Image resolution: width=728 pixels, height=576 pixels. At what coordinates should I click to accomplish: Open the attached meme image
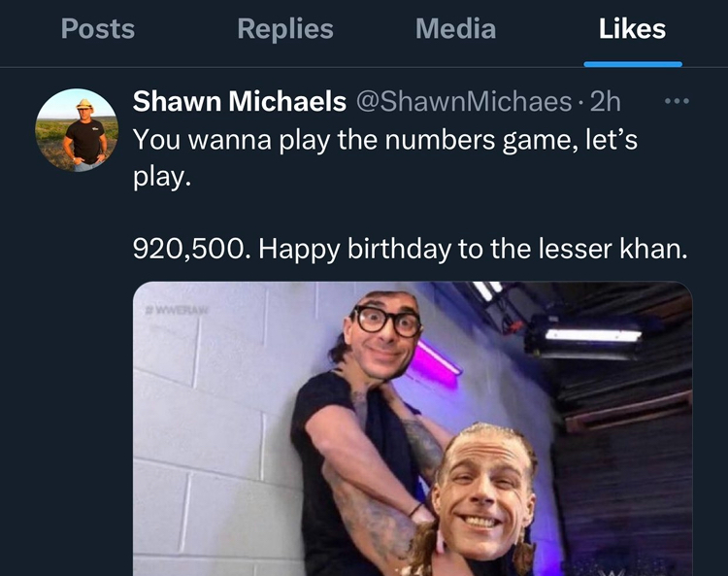pyautogui.click(x=413, y=428)
